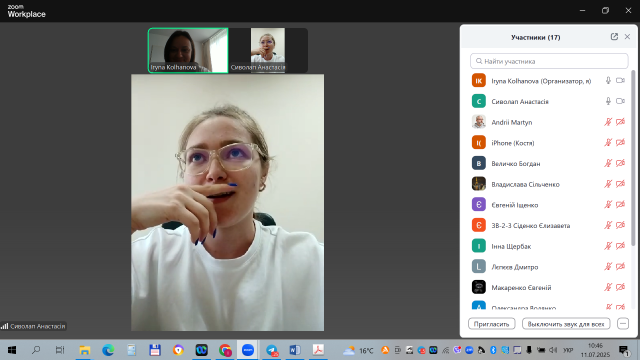Select Макаренко Євгеній participant row
640x360 pixels.
coord(548,287)
